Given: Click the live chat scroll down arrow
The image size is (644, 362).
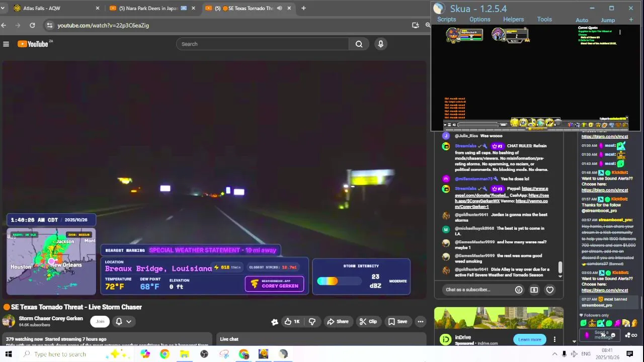Looking at the screenshot, I should point(560,276).
